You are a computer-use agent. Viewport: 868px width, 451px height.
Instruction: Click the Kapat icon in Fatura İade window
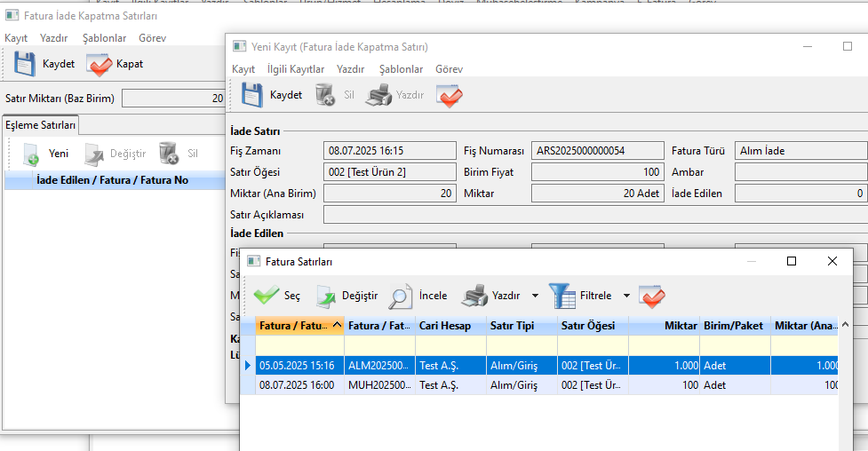click(x=99, y=64)
